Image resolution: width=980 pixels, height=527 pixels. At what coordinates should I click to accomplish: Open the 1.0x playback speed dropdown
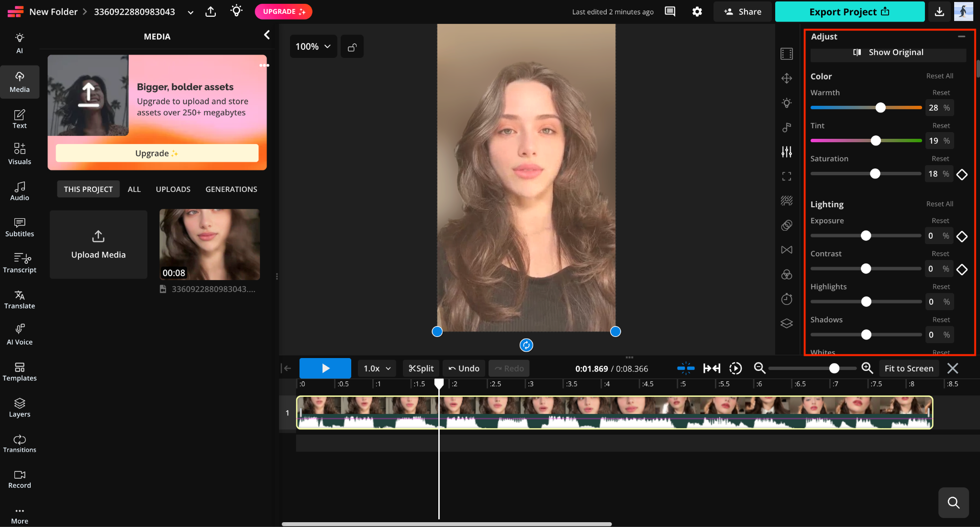pos(377,369)
